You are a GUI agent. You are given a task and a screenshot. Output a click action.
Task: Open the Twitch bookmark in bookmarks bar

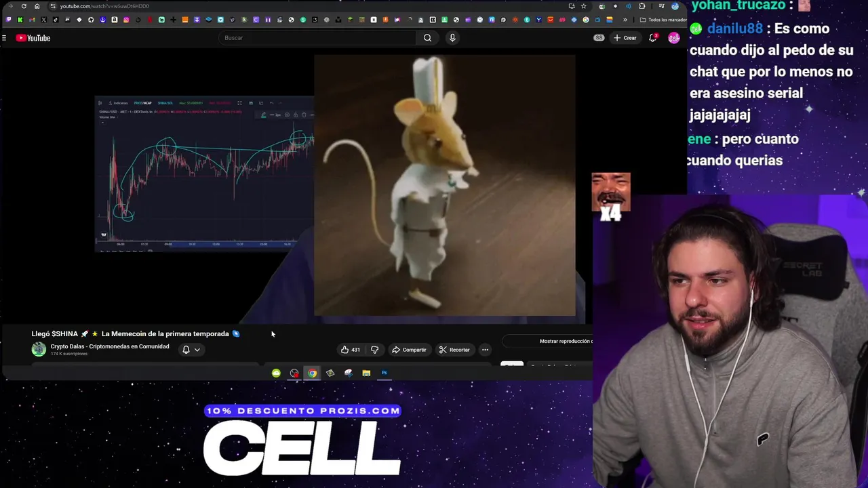(x=8, y=20)
